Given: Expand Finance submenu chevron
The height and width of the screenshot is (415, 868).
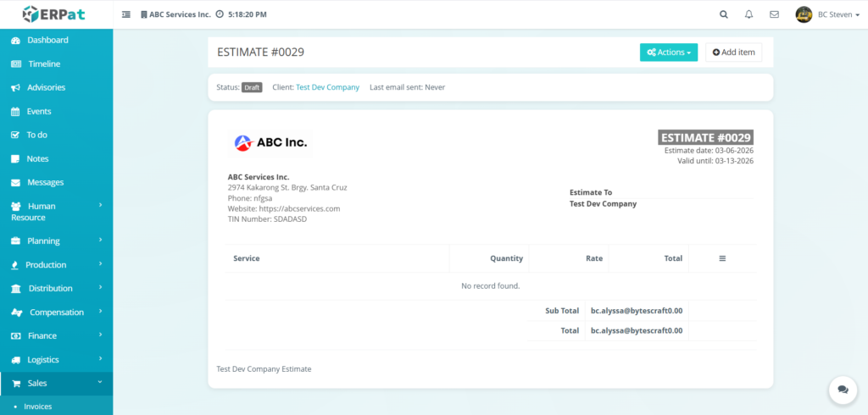Looking at the screenshot, I should click(x=101, y=335).
